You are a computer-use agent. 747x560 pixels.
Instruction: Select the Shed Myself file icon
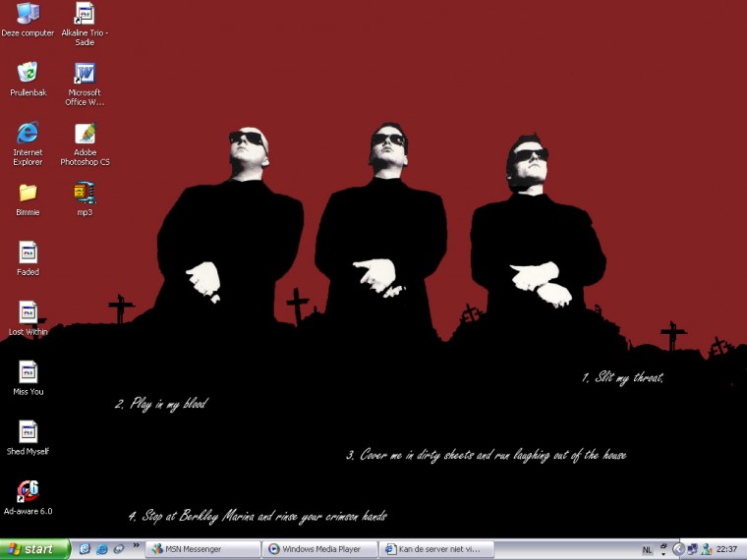tap(28, 438)
